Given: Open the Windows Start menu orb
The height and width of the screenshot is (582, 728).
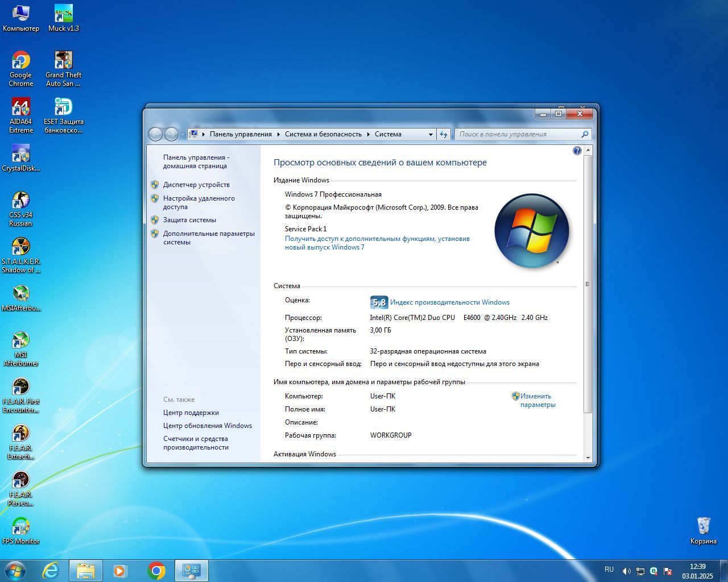Looking at the screenshot, I should point(15,571).
